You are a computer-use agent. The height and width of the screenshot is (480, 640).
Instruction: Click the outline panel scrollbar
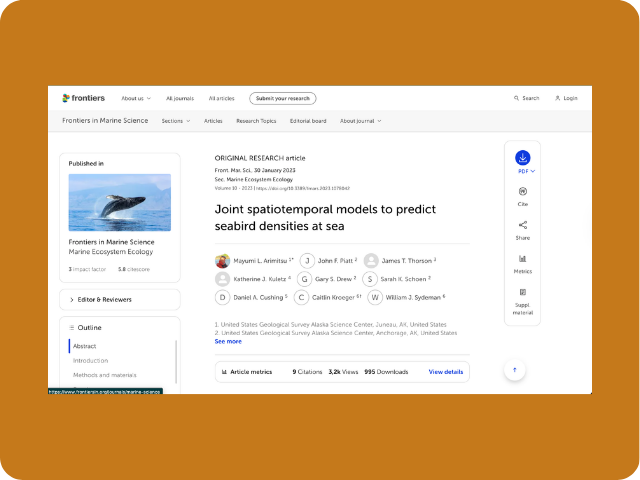[176, 362]
